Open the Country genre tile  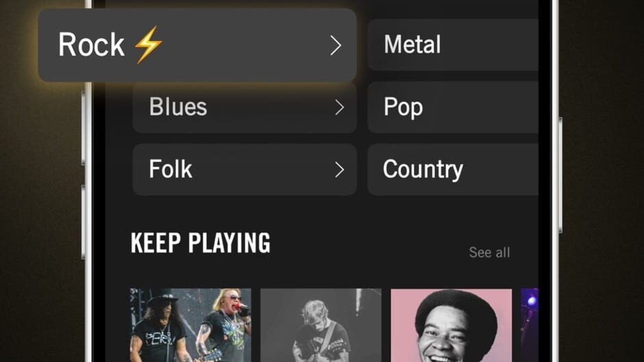point(453,170)
